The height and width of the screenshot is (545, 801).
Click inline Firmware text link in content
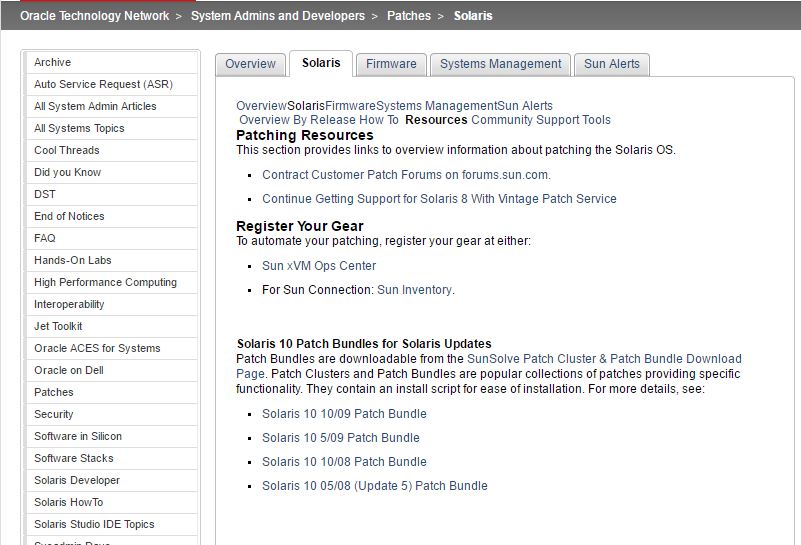click(x=350, y=106)
